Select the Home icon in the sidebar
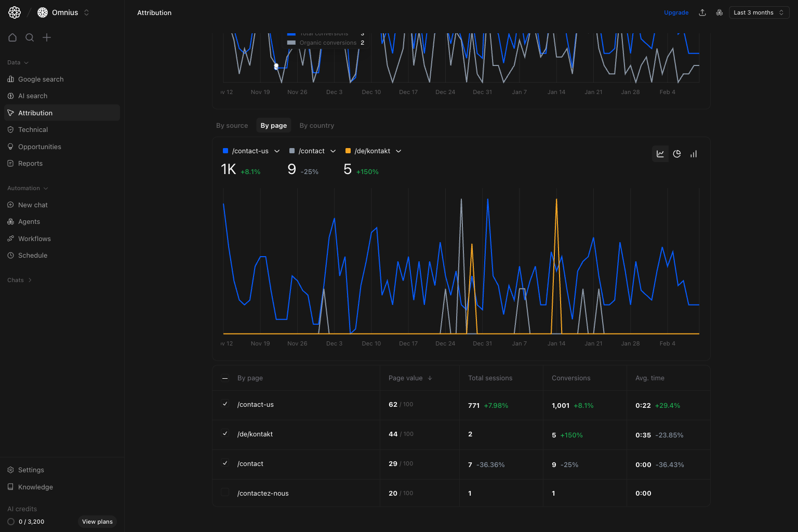This screenshot has height=532, width=798. [x=12, y=37]
